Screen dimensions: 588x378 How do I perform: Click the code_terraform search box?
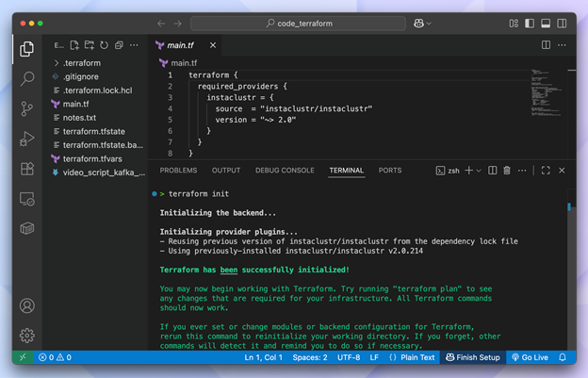[298, 24]
